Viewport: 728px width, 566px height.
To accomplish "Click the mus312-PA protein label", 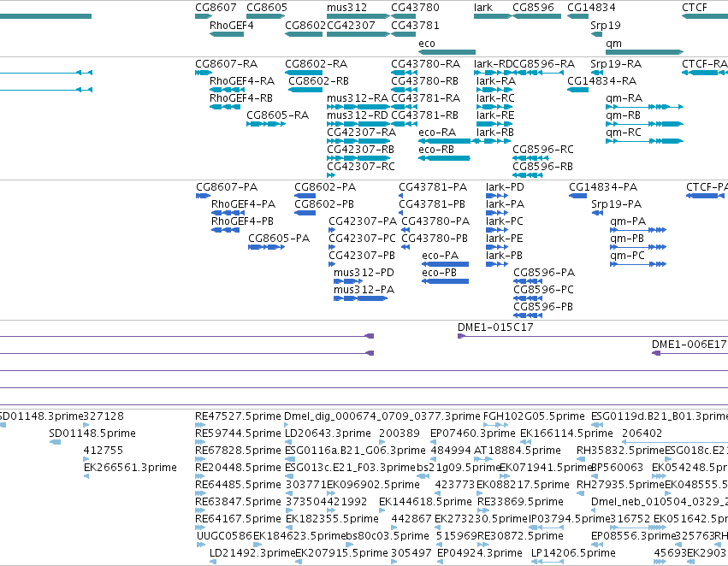I will click(x=364, y=290).
